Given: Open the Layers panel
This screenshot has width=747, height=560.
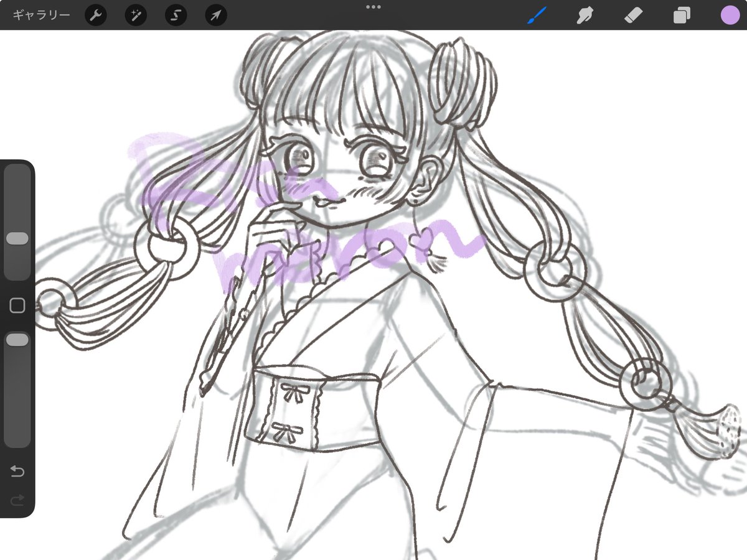Looking at the screenshot, I should point(682,16).
